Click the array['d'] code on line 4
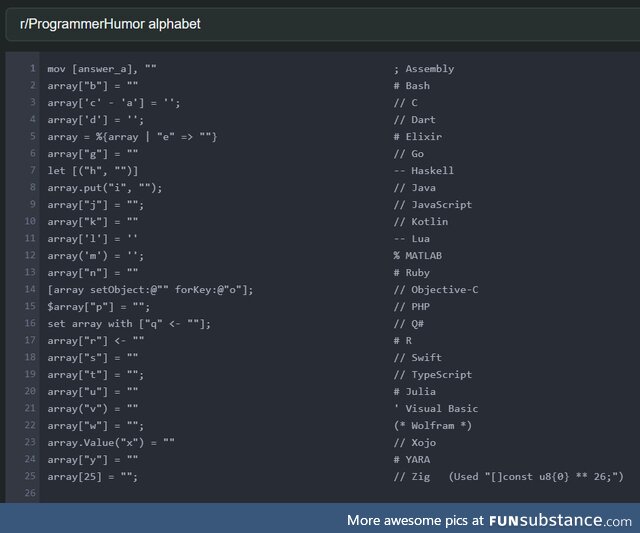Screen dimensions: 640x533 [96, 120]
